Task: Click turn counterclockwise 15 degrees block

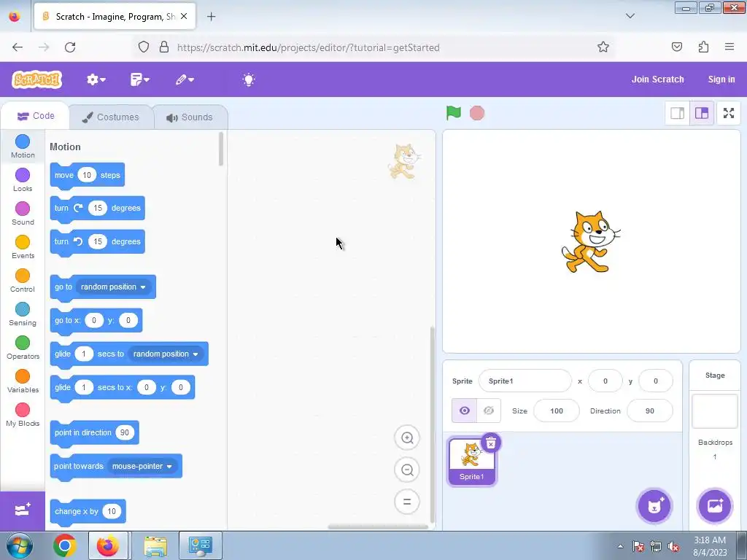Action: [61, 241]
